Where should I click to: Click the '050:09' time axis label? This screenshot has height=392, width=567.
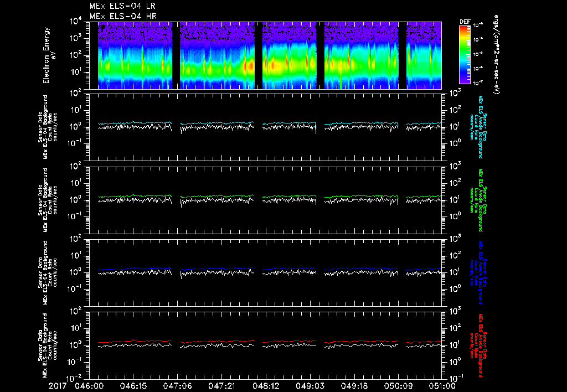[398, 386]
